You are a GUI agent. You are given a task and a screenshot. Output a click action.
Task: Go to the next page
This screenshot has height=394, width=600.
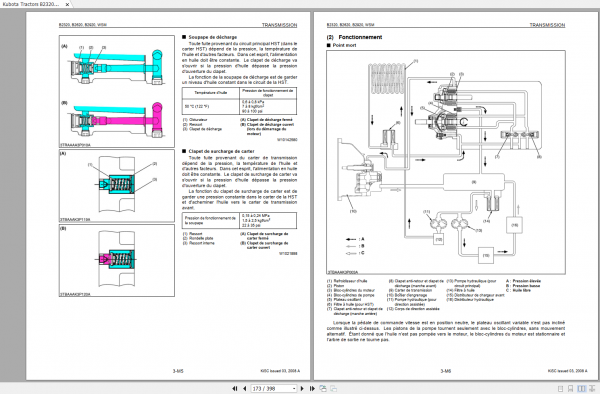coord(302,388)
